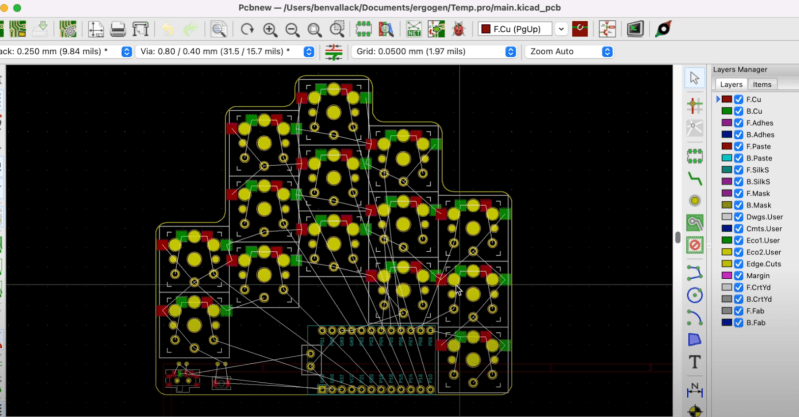This screenshot has height=417, width=799.
Task: Uncheck the F.SilkS layer checkbox
Action: [x=739, y=169]
